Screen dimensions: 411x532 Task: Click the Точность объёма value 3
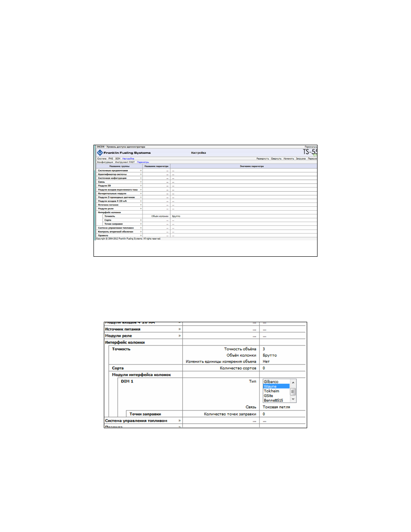point(264,349)
